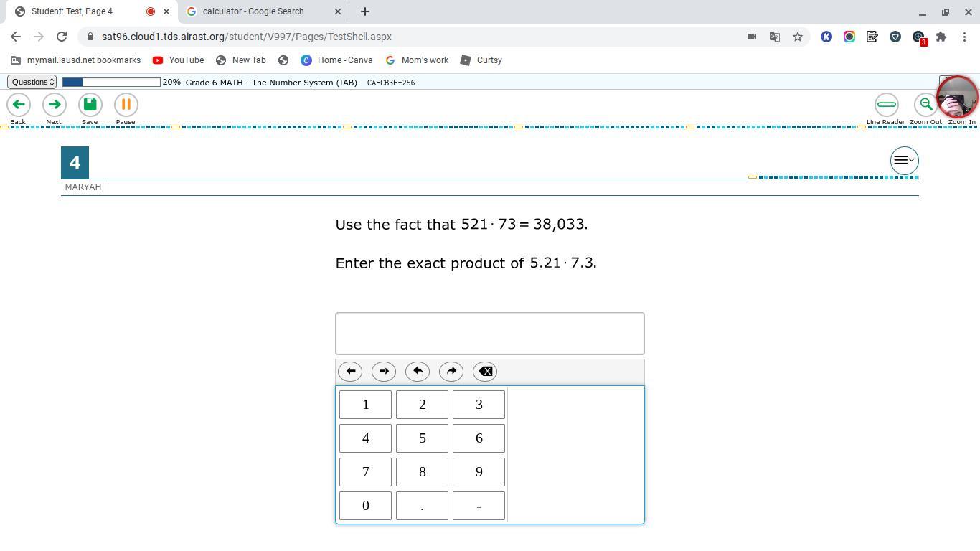Bookmark this page with the star
The image size is (980, 551).
797,37
